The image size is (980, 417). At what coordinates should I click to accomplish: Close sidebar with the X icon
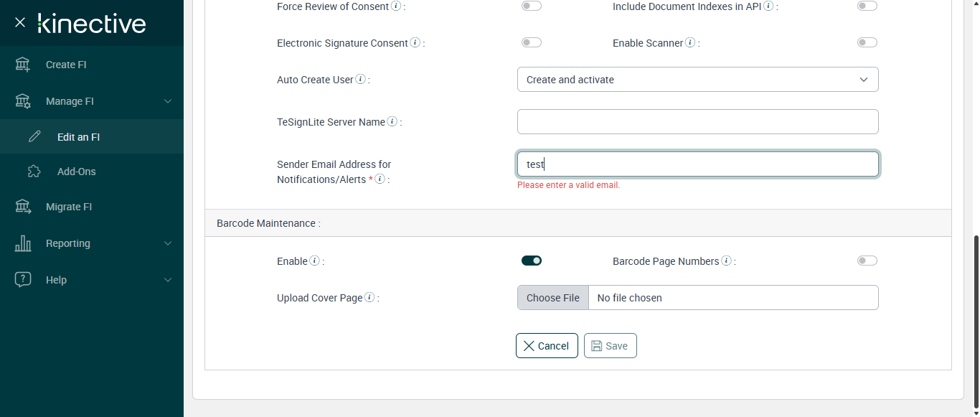[x=20, y=22]
